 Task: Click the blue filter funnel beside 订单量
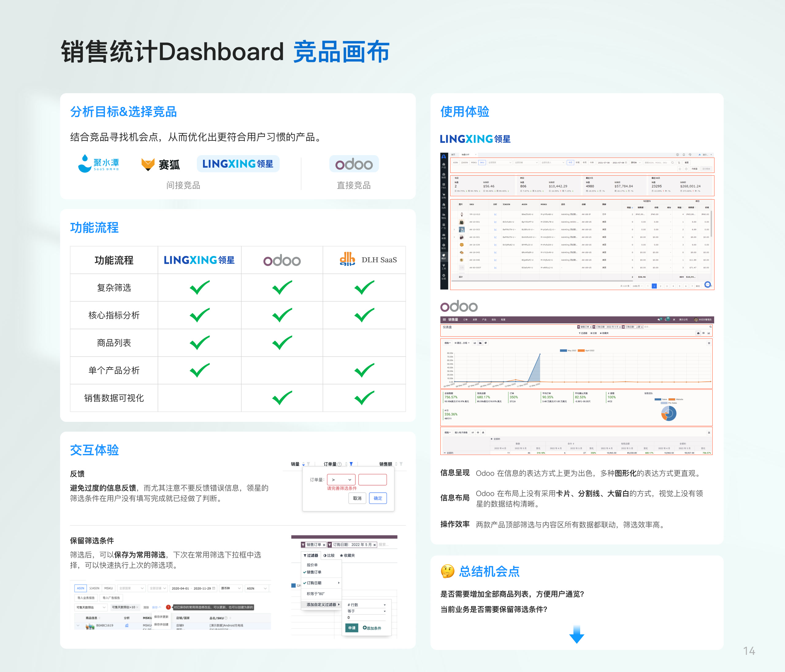351,464
